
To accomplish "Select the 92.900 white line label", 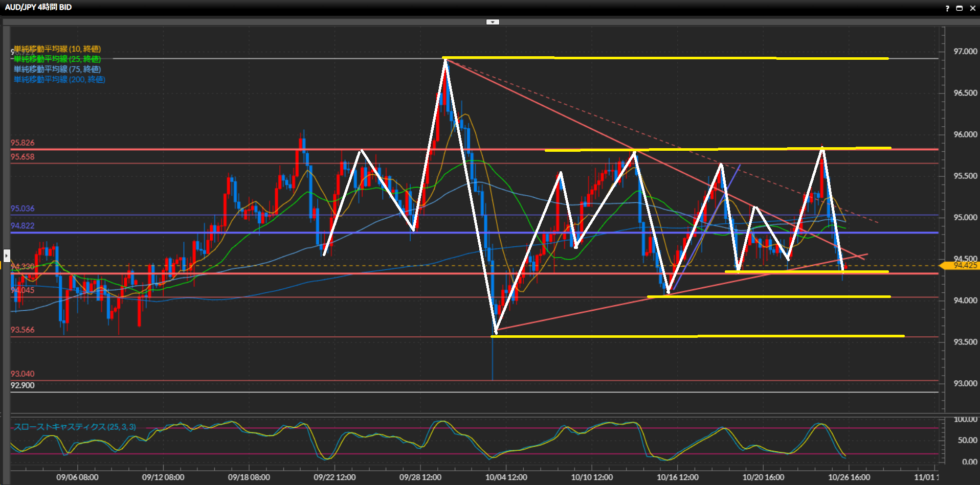I will coord(23,385).
